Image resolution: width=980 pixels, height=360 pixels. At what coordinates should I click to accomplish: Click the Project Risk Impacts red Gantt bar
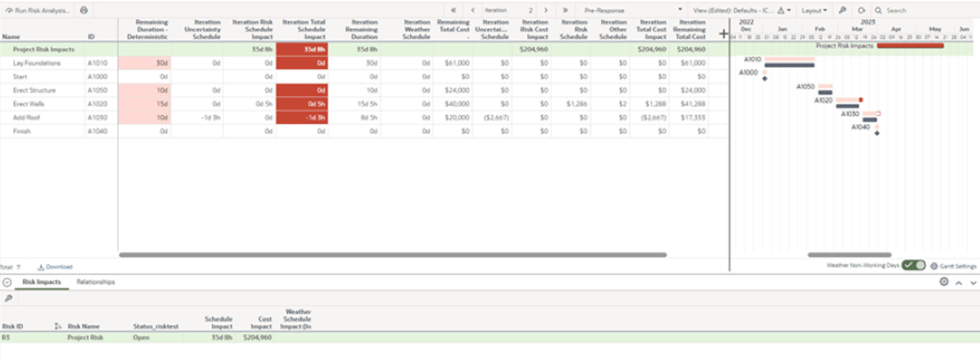click(x=910, y=46)
